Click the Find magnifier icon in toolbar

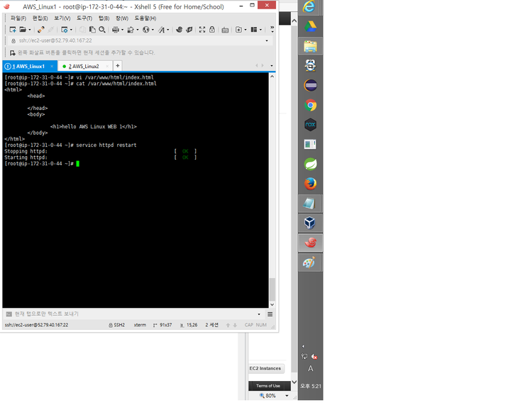click(102, 30)
